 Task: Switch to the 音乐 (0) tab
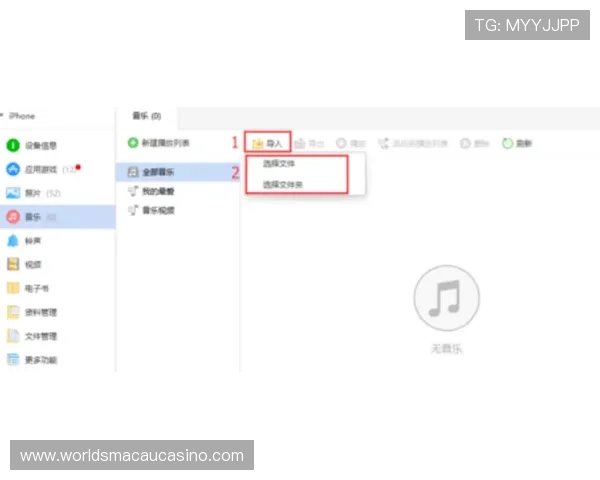pos(147,116)
